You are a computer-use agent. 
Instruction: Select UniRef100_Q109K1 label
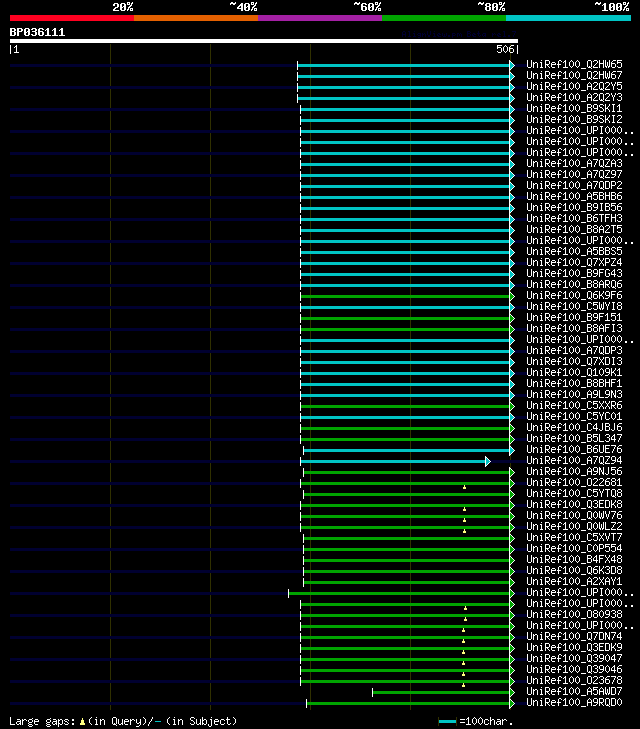pyautogui.click(x=574, y=372)
